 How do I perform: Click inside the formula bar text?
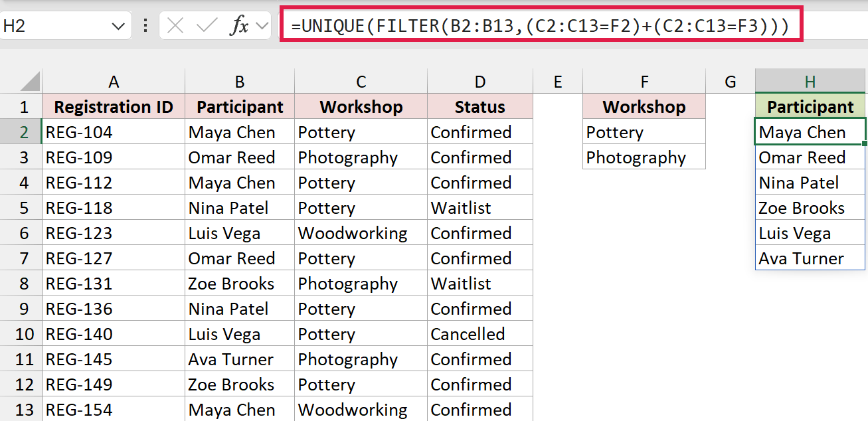pos(540,27)
